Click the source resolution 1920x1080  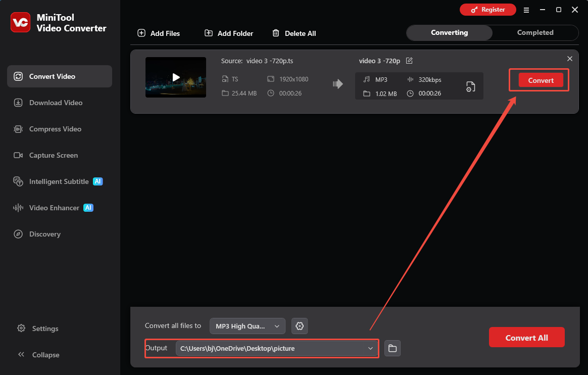click(x=293, y=79)
